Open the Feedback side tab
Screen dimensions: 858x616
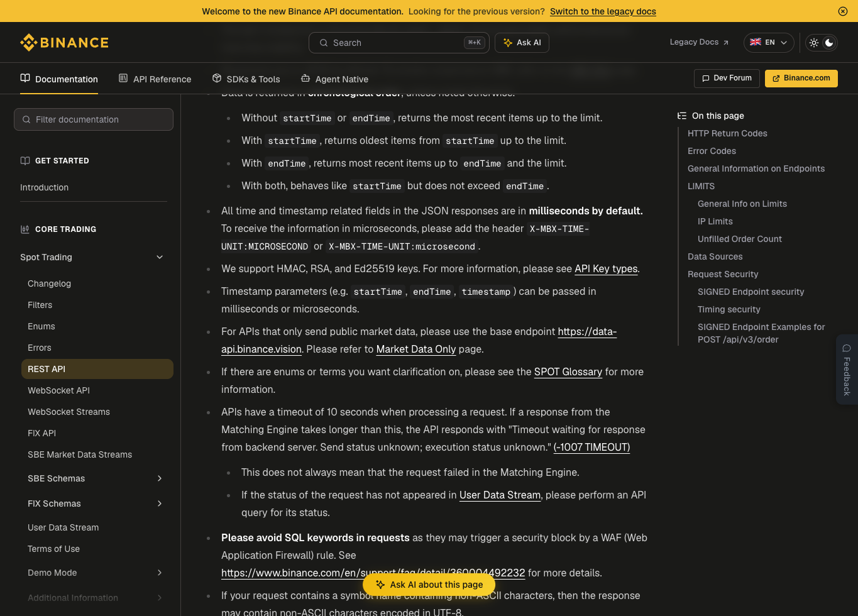pos(847,370)
